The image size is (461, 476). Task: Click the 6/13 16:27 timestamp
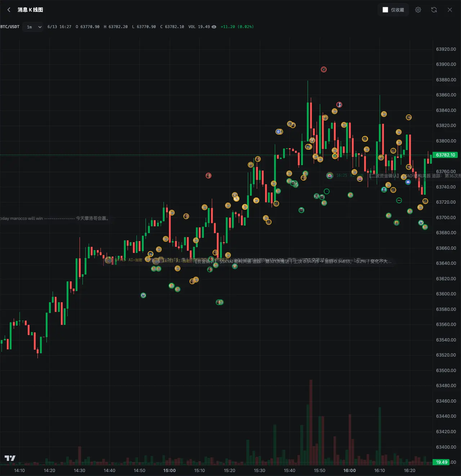pos(59,27)
